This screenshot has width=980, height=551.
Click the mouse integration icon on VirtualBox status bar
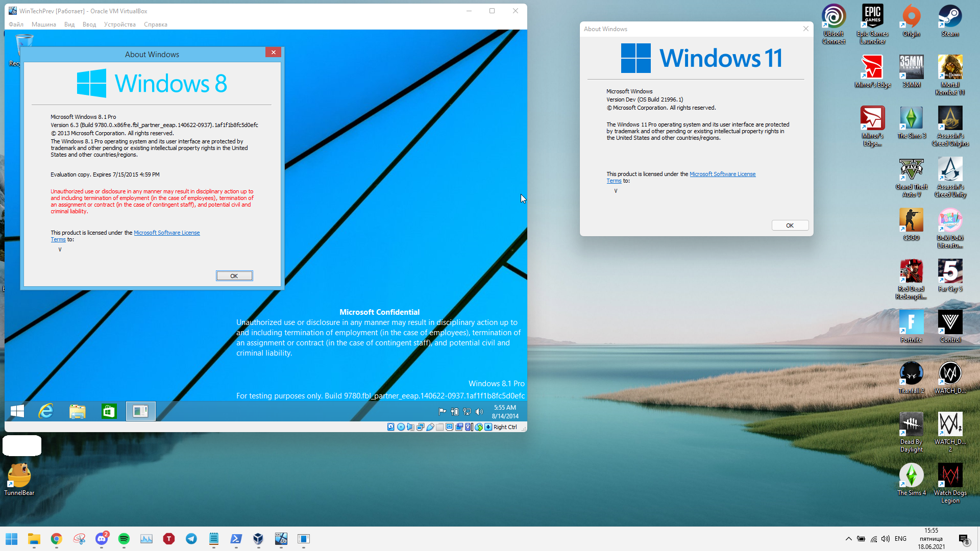point(479,427)
